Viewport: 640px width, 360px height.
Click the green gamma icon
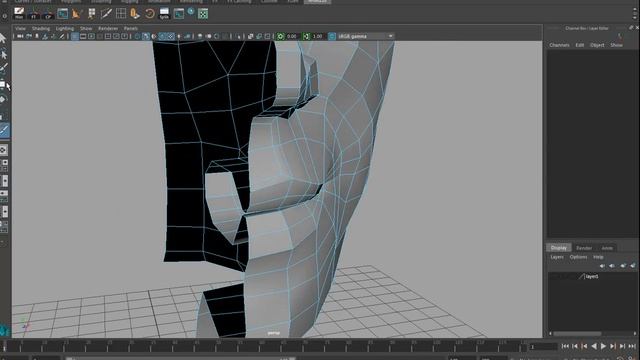[306, 36]
